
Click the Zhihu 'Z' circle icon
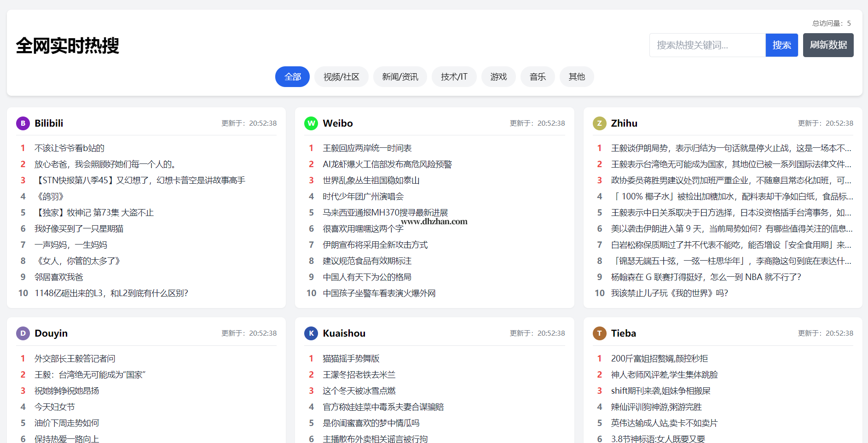point(599,123)
